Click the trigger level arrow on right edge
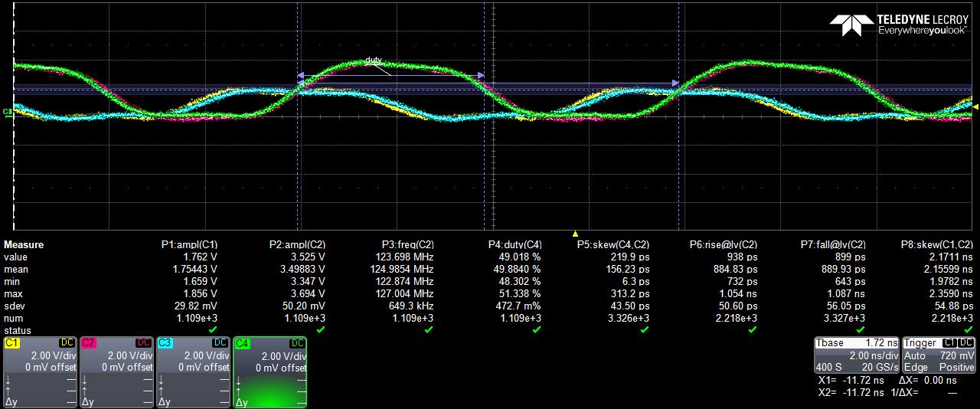980x409 pixels. tap(975, 107)
